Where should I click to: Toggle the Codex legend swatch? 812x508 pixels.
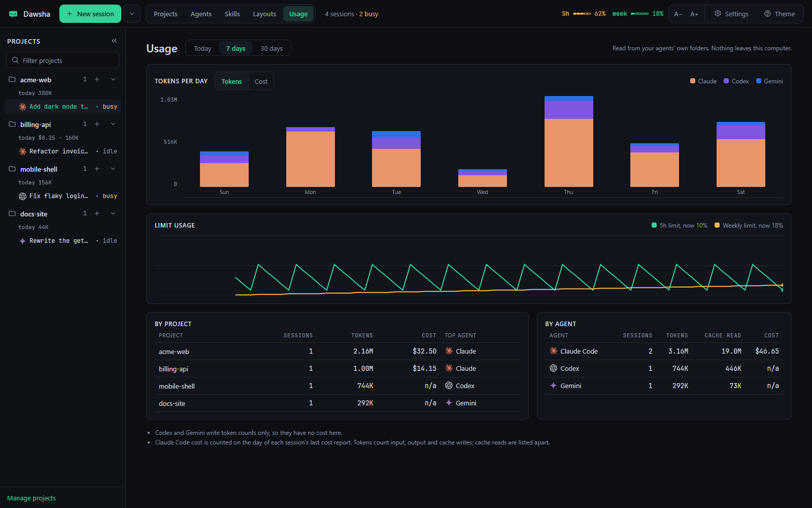click(726, 81)
